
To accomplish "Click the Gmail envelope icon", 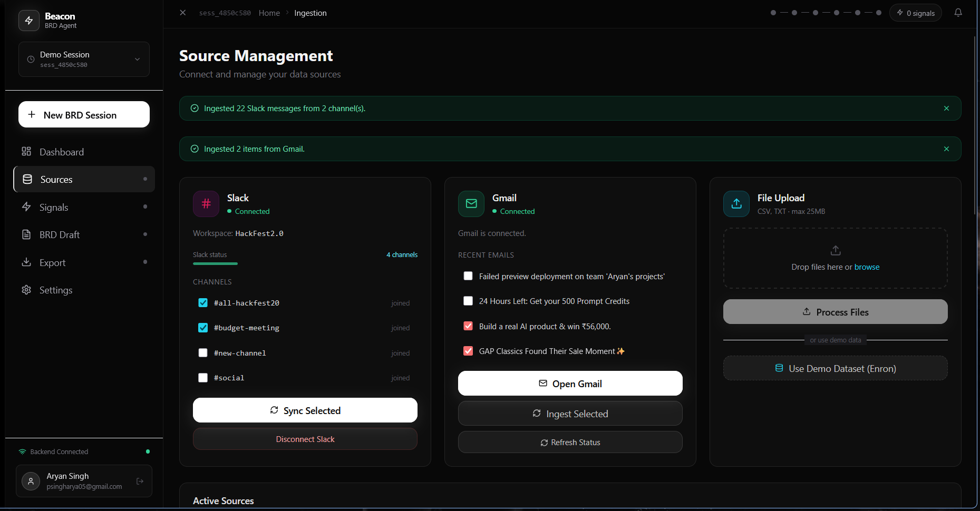I will pyautogui.click(x=471, y=203).
